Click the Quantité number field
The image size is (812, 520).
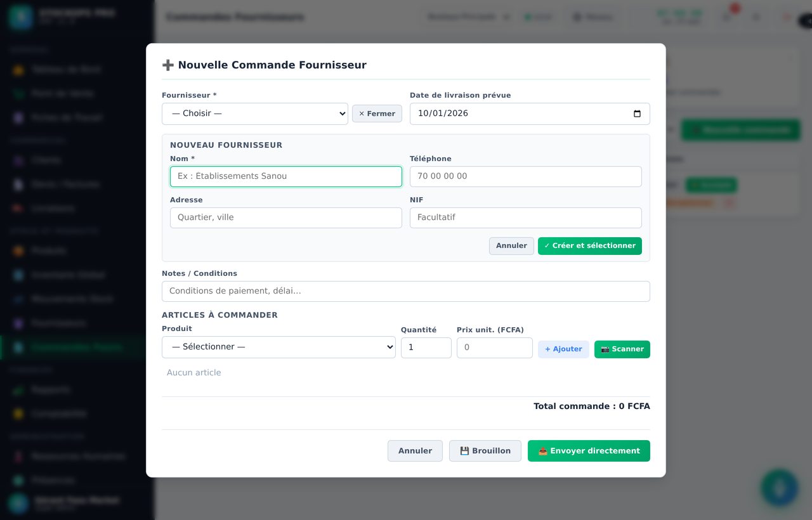click(x=426, y=348)
